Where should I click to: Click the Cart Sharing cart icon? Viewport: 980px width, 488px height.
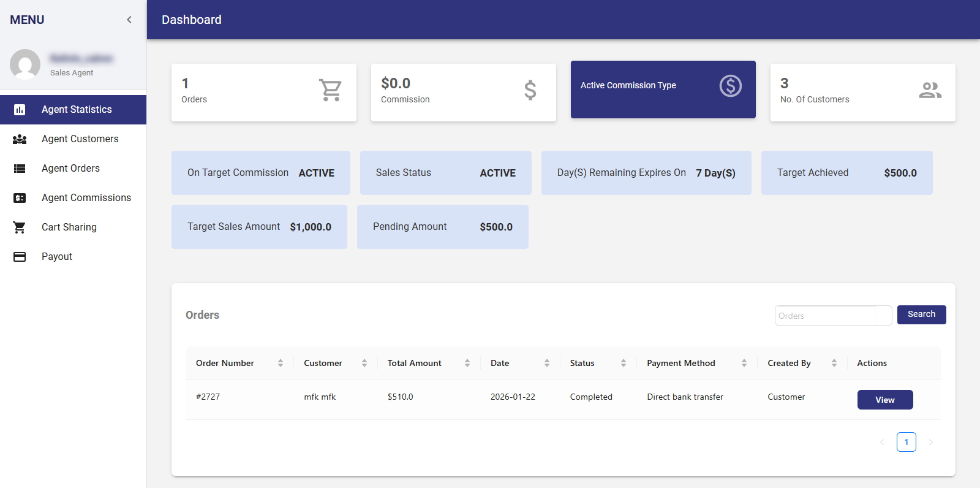point(20,227)
